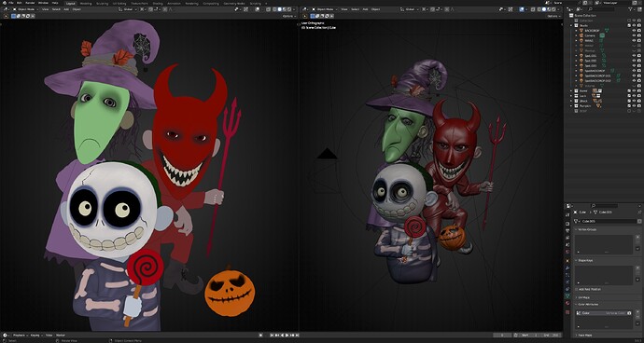The width and height of the screenshot is (644, 343).
Task: Open shading options arrow in left viewport
Action: click(x=294, y=9)
